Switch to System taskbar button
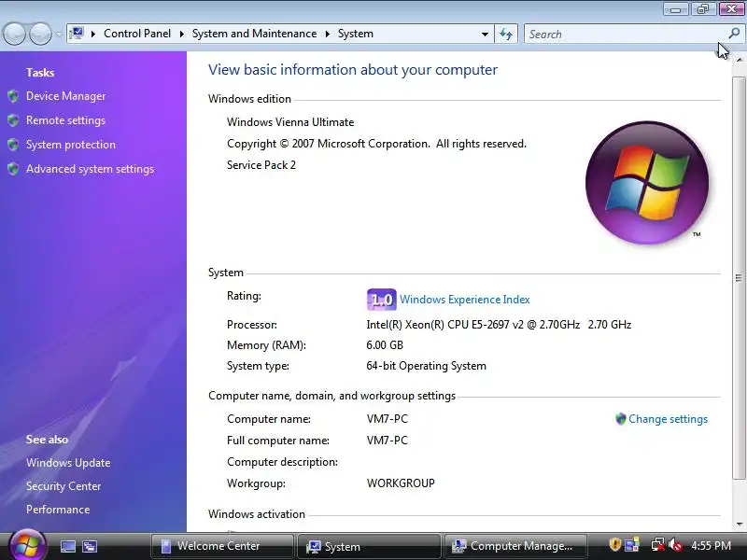Screen dimensions: 747x560 click(369, 546)
